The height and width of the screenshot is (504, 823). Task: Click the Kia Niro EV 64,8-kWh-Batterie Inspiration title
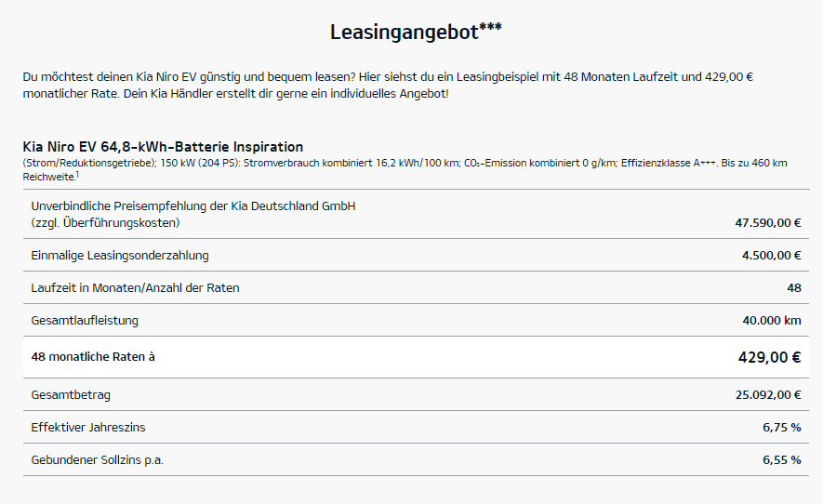pyautogui.click(x=163, y=147)
